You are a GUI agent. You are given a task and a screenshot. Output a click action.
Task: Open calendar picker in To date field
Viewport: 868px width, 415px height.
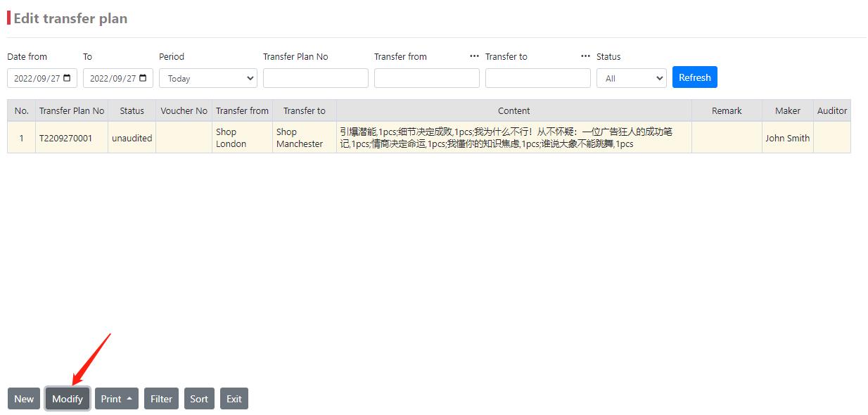(x=143, y=78)
